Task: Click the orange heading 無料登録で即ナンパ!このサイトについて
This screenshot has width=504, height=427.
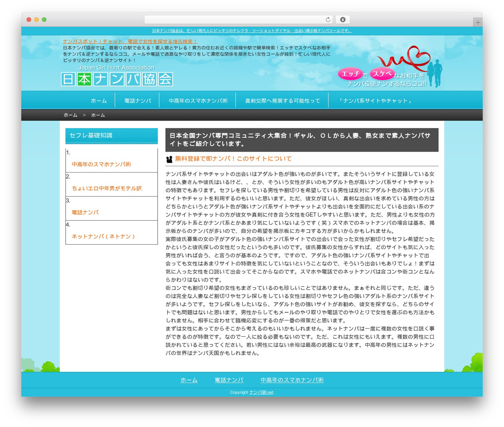Action: (x=233, y=159)
